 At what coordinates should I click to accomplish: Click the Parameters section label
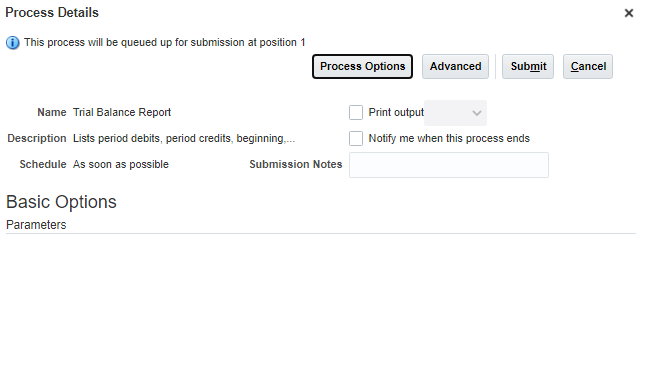(36, 225)
